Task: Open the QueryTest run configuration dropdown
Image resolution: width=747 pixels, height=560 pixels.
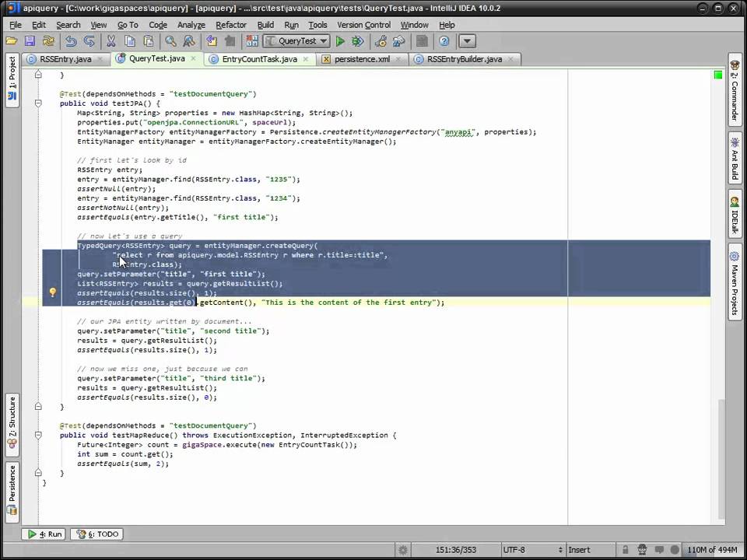Action: pyautogui.click(x=296, y=41)
